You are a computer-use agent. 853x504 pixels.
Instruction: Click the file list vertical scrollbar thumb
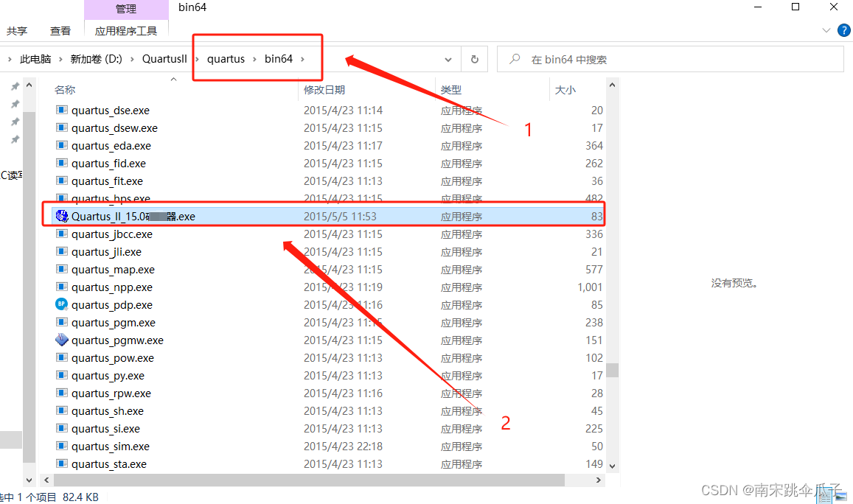click(613, 370)
